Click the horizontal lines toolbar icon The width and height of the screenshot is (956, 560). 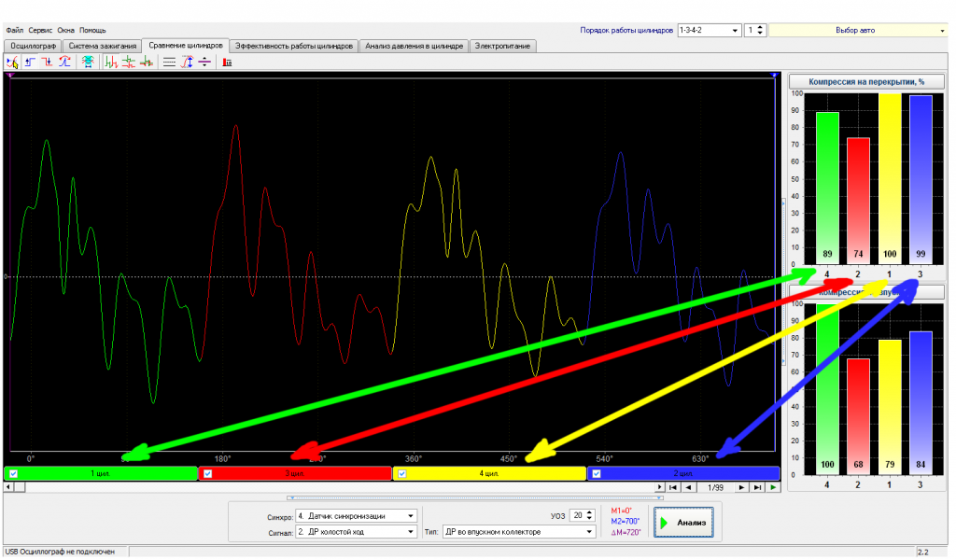tap(170, 63)
